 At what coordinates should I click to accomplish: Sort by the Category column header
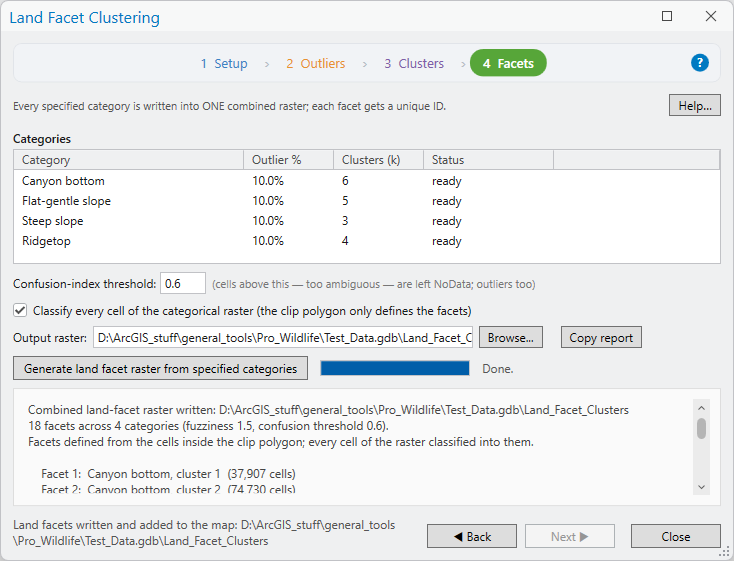[x=128, y=160]
